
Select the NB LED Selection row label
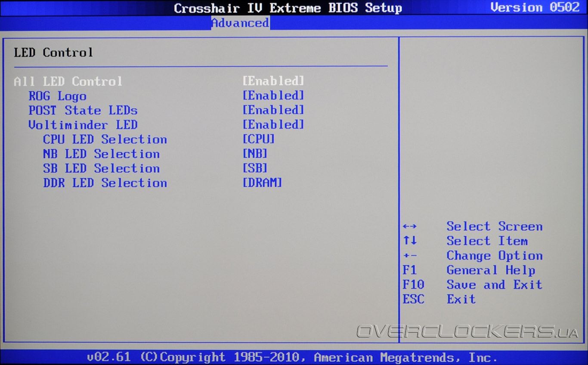point(101,154)
